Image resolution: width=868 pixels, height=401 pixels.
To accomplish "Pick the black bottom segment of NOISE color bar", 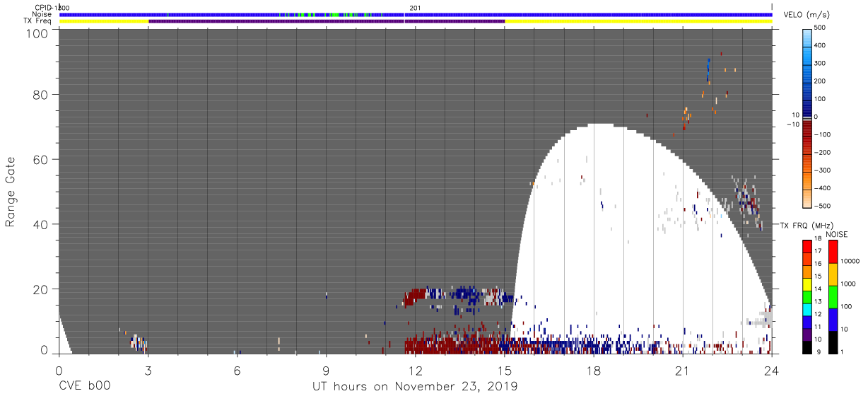I will (x=833, y=342).
